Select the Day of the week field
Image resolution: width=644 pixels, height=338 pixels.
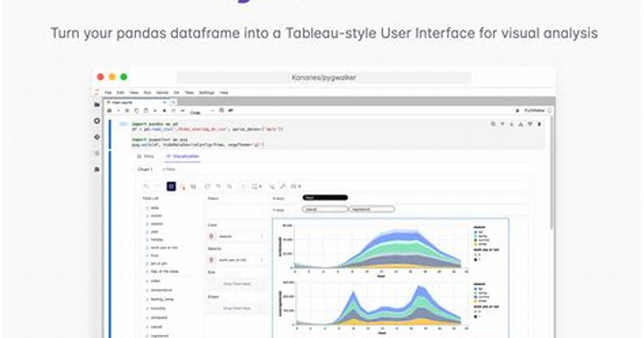(164, 271)
